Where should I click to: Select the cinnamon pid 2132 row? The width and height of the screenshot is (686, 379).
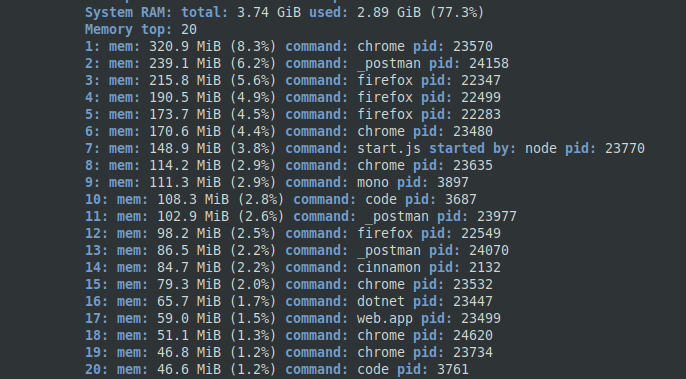coord(293,267)
